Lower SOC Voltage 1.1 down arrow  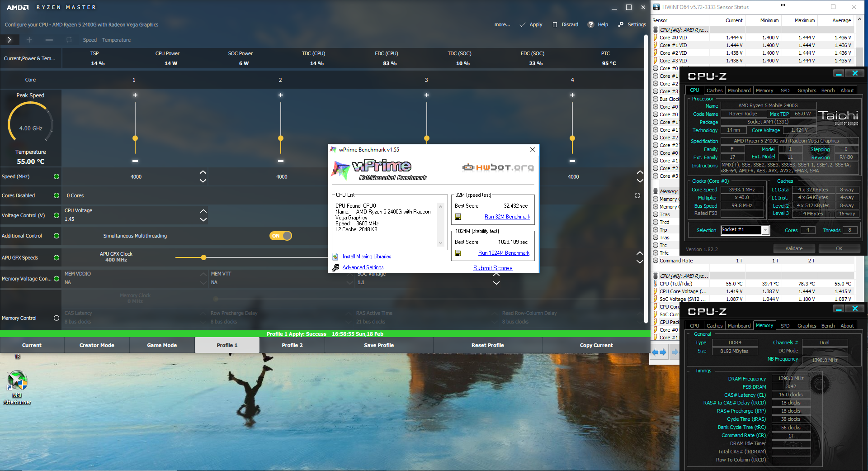pyautogui.click(x=496, y=283)
